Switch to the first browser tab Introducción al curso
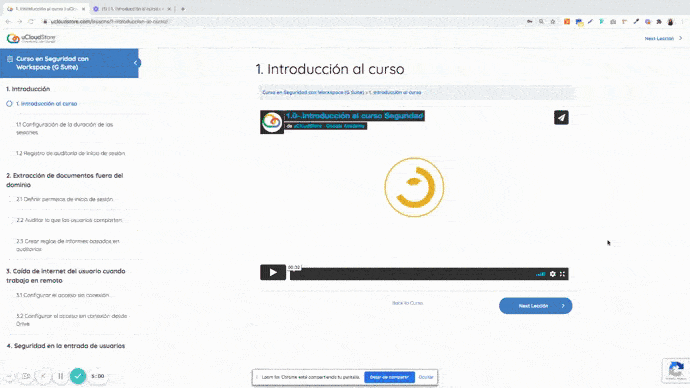Image resolution: width=690 pixels, height=388 pixels. [46, 9]
